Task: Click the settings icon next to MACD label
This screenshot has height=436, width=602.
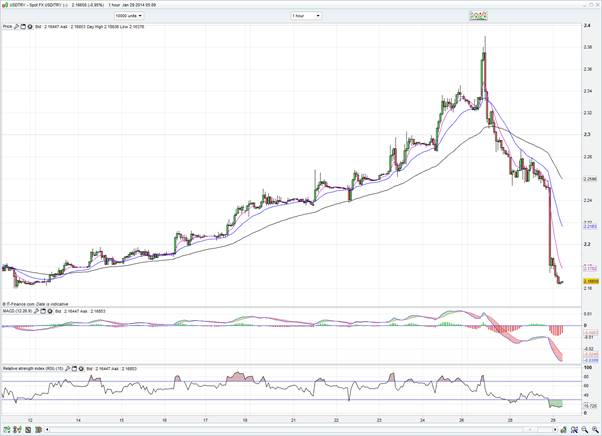Action: (x=39, y=311)
